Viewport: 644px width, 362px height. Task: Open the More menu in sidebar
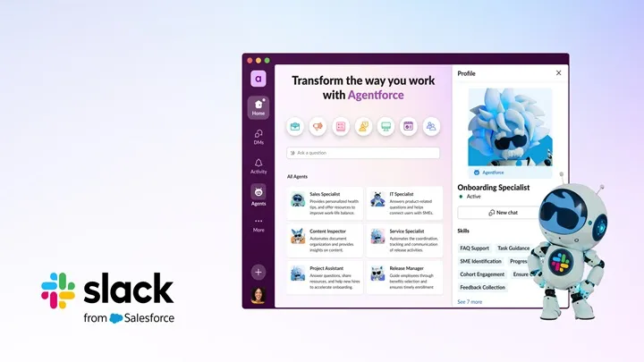point(258,223)
